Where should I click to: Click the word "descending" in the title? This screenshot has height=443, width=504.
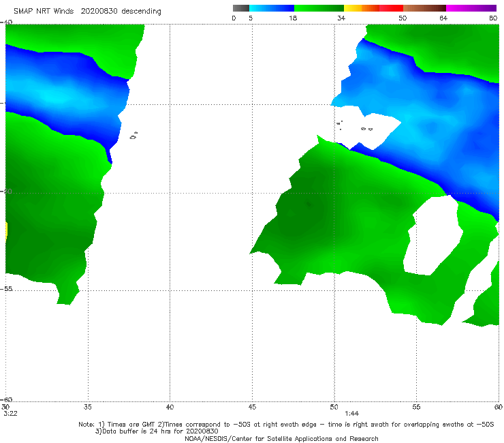[142, 12]
